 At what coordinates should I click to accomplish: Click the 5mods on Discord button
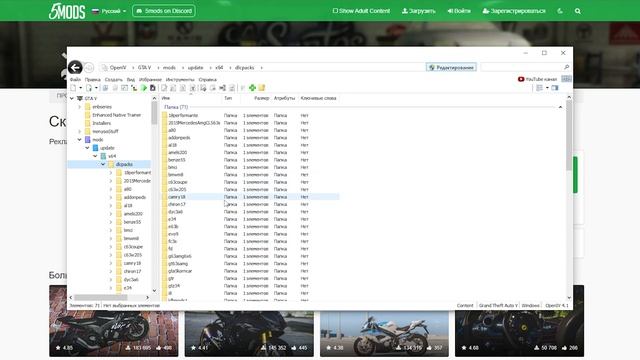[164, 11]
